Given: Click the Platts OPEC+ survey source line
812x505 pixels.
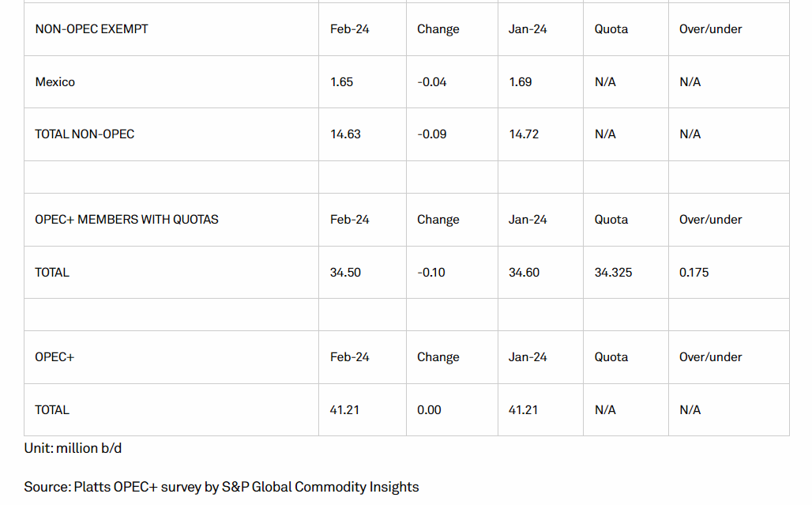Looking at the screenshot, I should pyautogui.click(x=221, y=487).
